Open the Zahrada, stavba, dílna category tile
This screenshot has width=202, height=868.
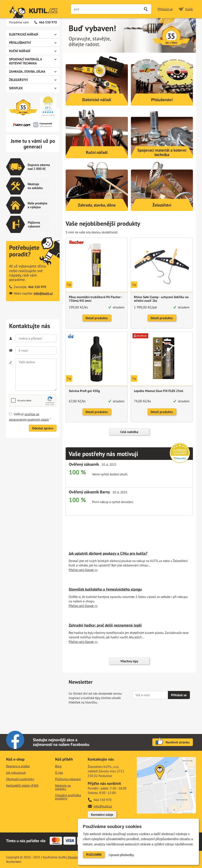pyautogui.click(x=96, y=190)
